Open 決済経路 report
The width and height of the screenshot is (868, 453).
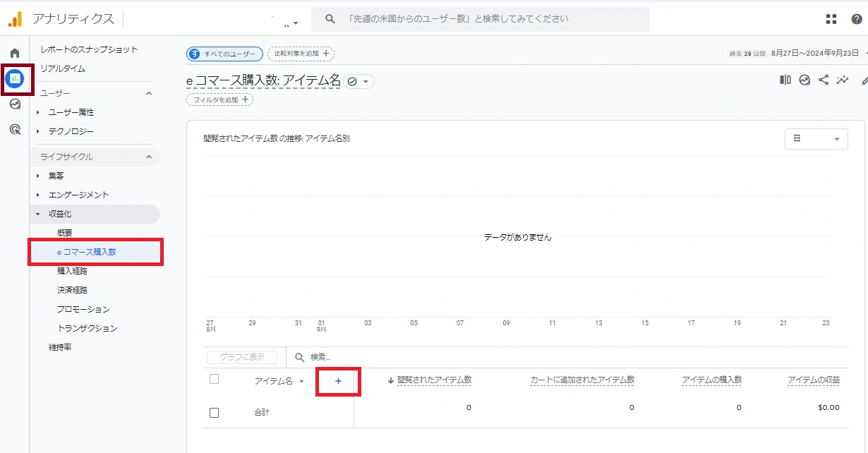[x=72, y=290]
